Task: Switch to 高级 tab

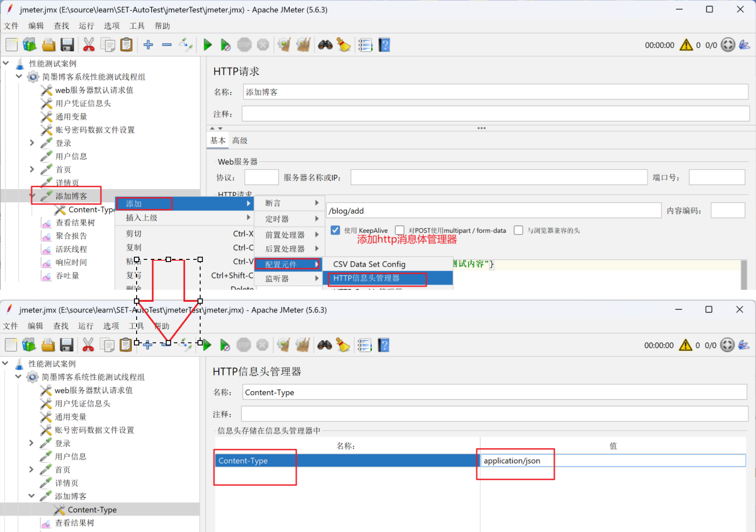Action: pos(240,141)
